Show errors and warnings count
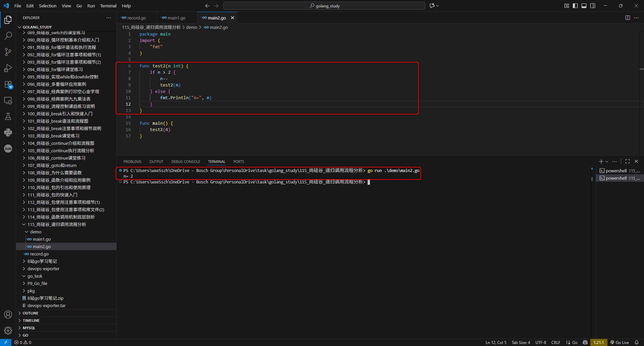Image resolution: width=644 pixels, height=346 pixels. pyautogui.click(x=23, y=342)
